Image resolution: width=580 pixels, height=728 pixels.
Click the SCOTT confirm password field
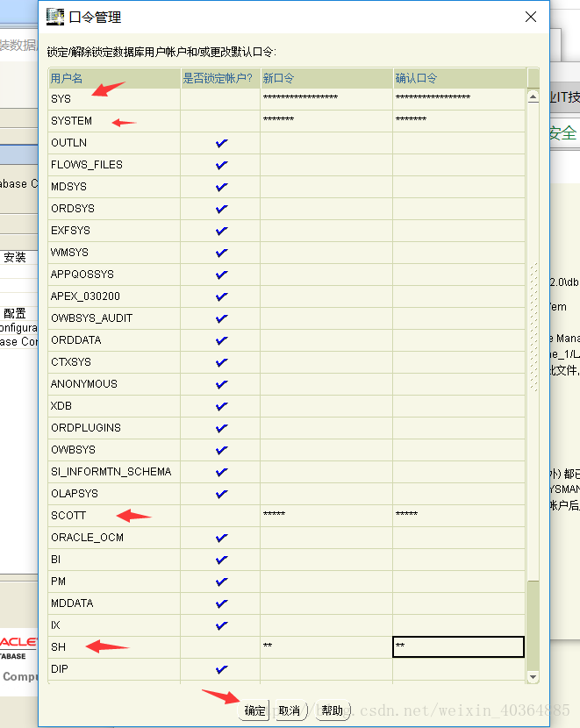(459, 516)
